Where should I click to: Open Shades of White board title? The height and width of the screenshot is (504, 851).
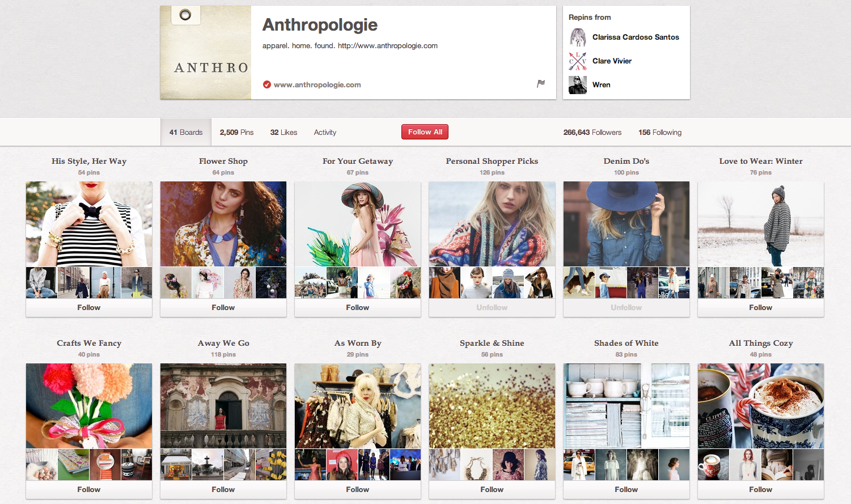[x=626, y=343]
